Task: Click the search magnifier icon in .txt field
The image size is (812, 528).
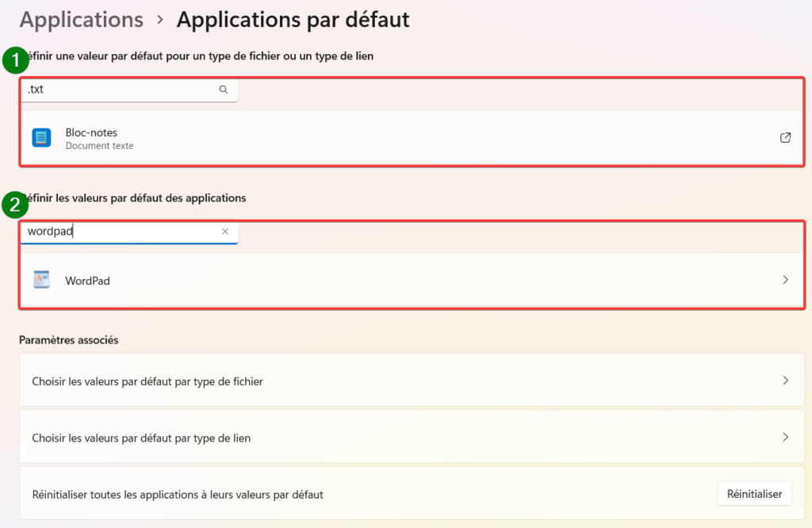Action: [223, 90]
